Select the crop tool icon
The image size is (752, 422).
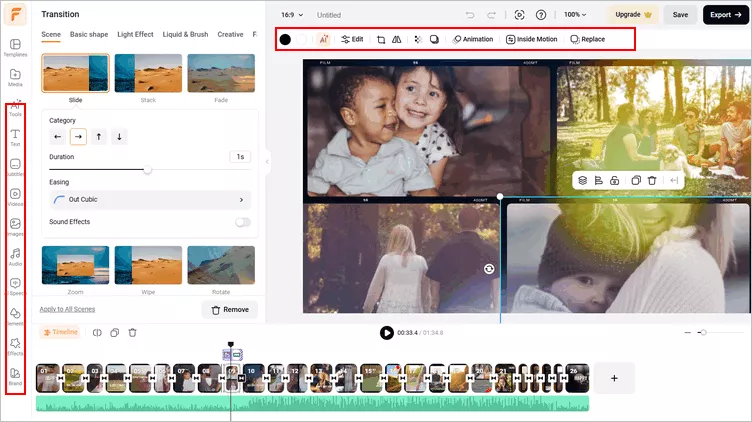click(381, 39)
